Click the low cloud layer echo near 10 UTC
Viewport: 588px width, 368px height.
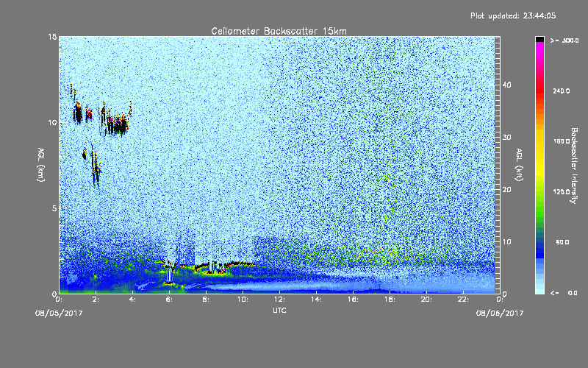click(240, 263)
